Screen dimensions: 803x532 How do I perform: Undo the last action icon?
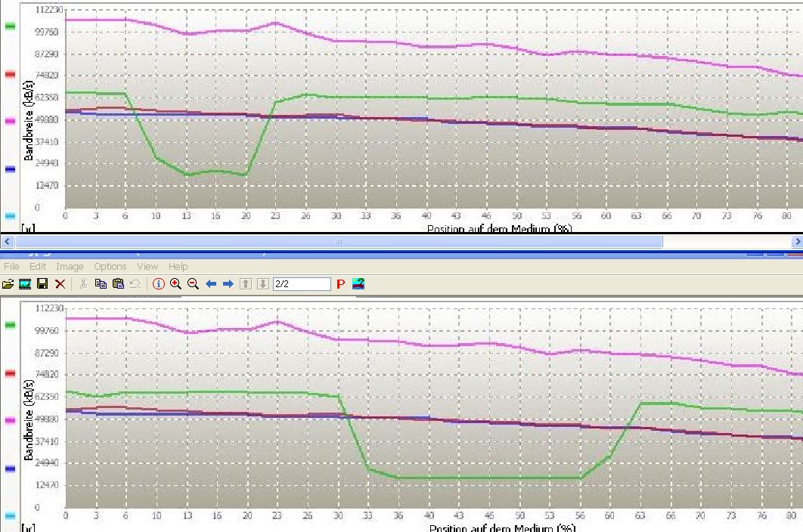point(135,283)
